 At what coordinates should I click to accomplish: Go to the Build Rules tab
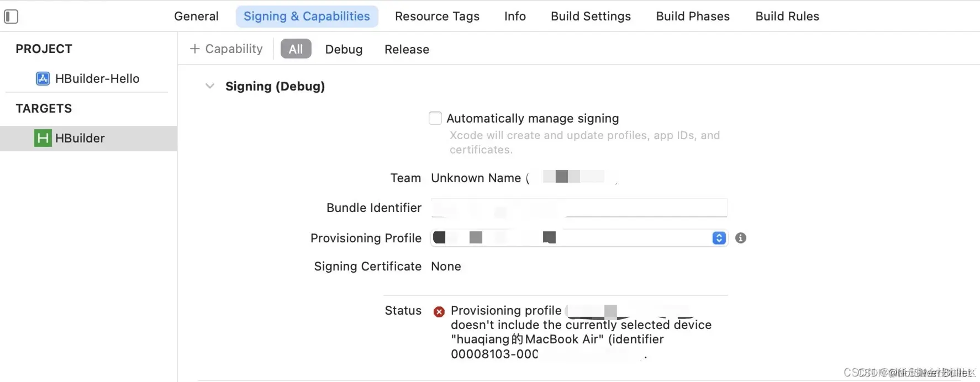(787, 17)
